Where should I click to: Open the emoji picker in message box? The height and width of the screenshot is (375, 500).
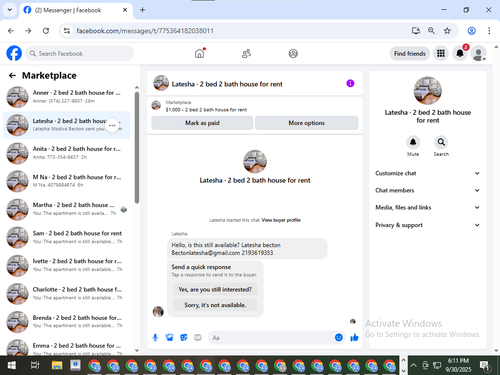pos(339,338)
